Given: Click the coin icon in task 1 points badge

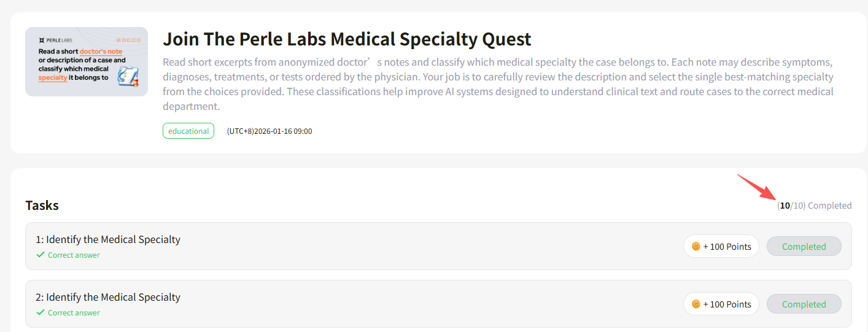Looking at the screenshot, I should tap(696, 247).
